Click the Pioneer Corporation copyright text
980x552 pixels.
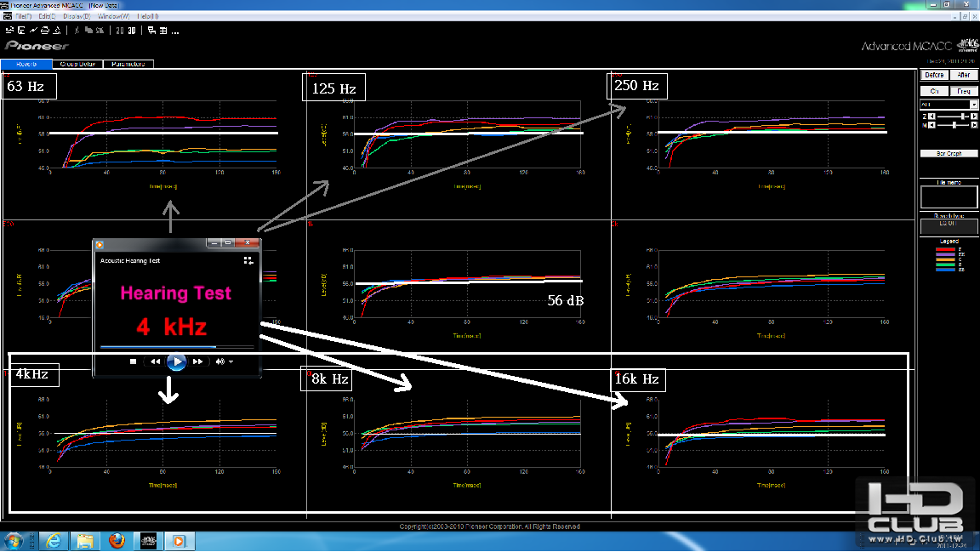click(489, 526)
